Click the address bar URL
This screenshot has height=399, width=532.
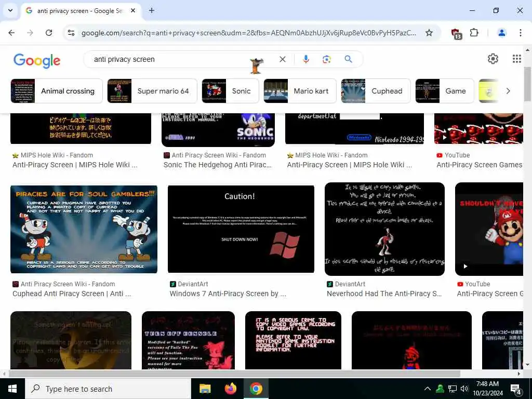click(248, 33)
